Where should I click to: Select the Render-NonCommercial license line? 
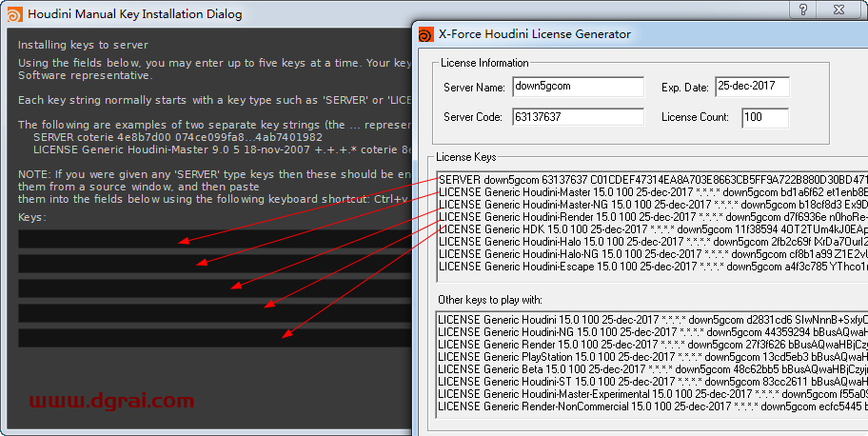[653, 406]
